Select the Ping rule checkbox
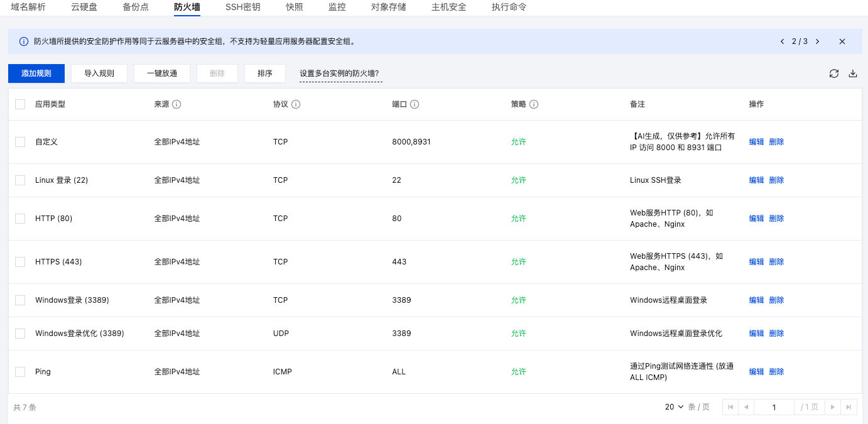The width and height of the screenshot is (868, 424). click(x=20, y=372)
